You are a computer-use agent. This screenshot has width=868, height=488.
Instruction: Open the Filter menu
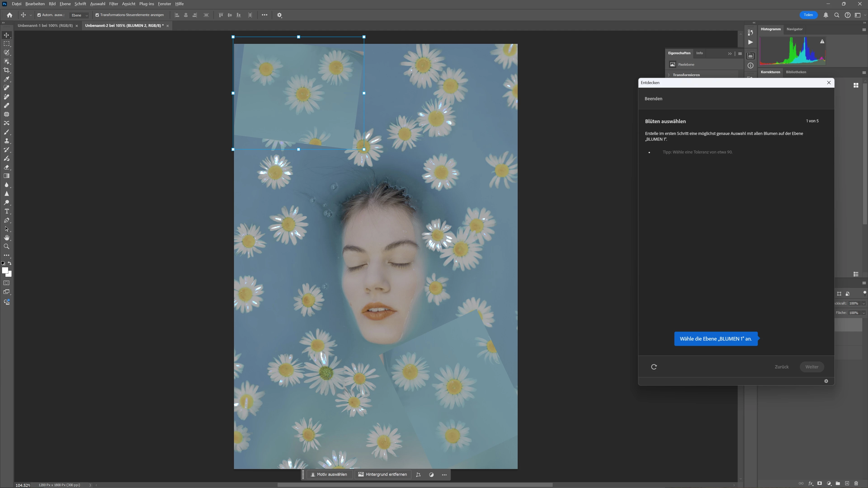click(113, 4)
